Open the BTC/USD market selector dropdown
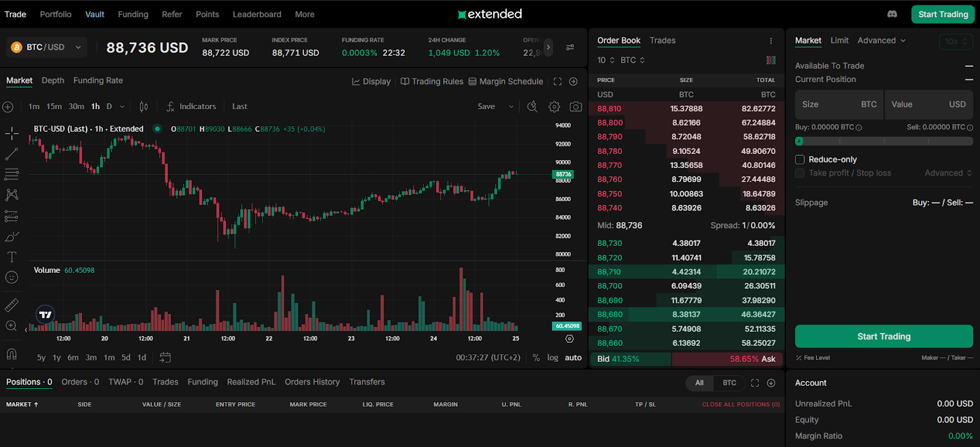Image resolution: width=980 pixels, height=447 pixels. (47, 47)
